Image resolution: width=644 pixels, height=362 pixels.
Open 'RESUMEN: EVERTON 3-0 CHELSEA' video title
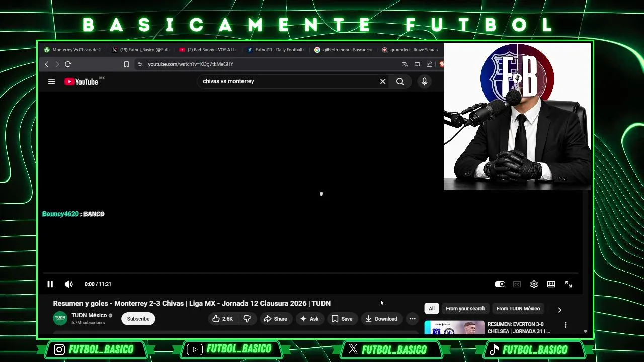tap(519, 328)
